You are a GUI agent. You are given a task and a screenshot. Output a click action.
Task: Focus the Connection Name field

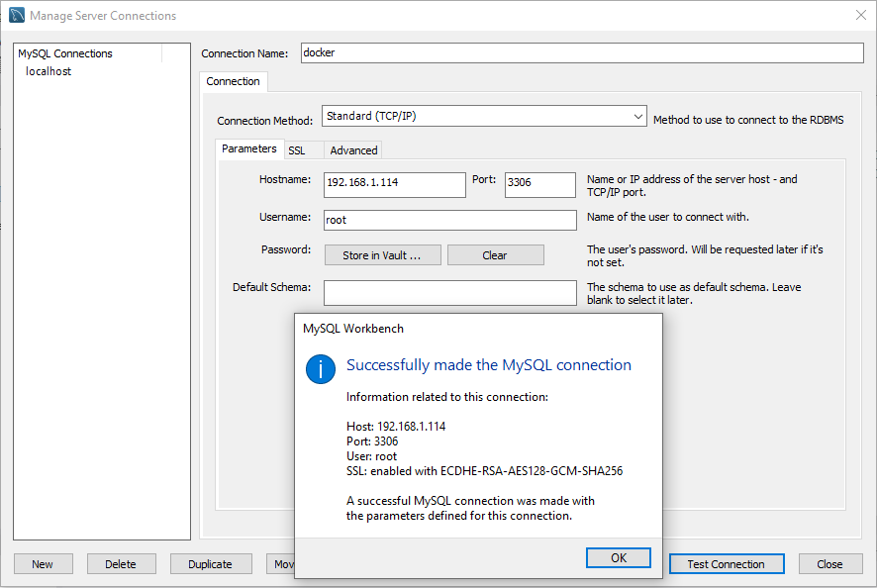(x=582, y=52)
